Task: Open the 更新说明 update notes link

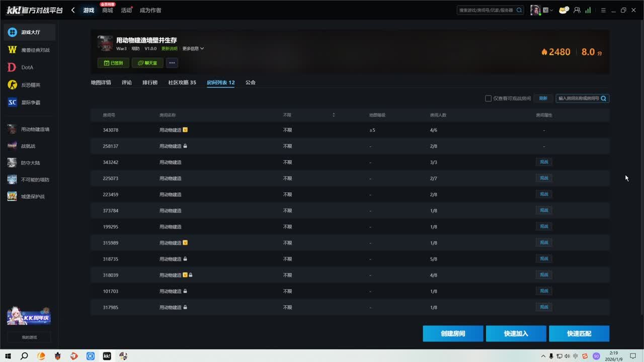Action: [169, 49]
